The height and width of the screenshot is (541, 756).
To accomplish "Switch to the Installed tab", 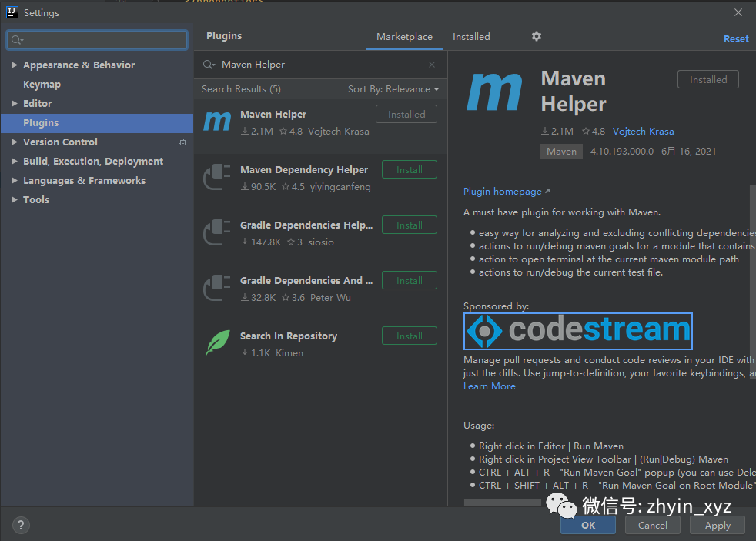I will pos(471,37).
